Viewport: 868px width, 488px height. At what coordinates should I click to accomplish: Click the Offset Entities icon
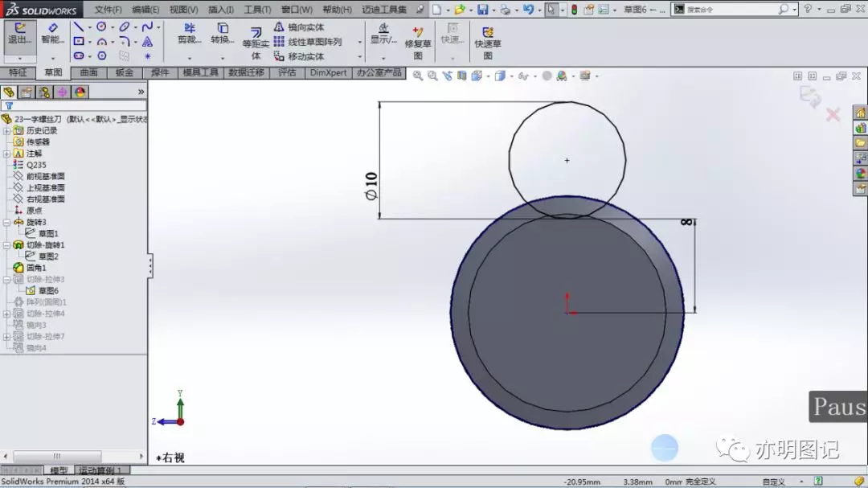click(x=256, y=42)
